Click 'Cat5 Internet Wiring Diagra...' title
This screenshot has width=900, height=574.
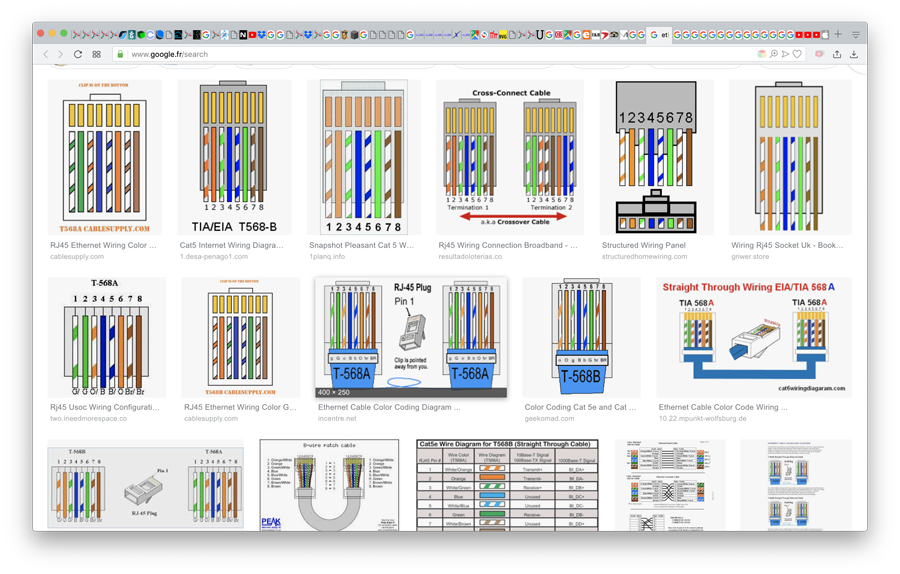pos(231,245)
